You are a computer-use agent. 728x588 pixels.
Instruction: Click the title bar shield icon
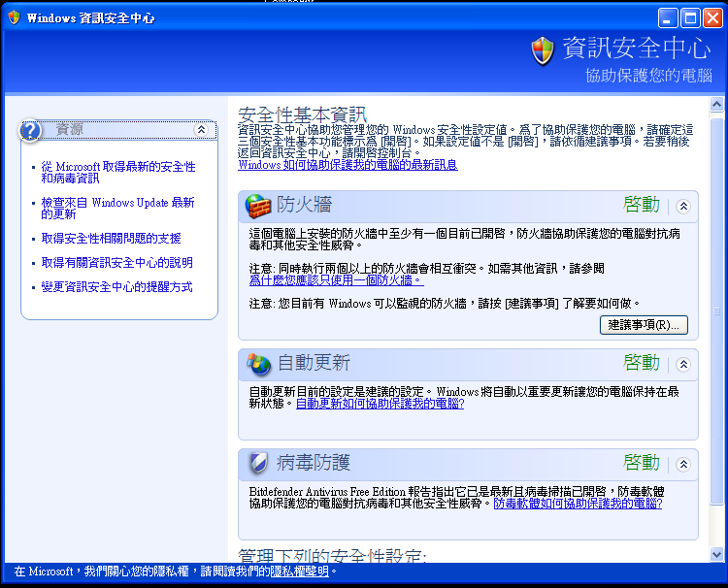(x=15, y=17)
